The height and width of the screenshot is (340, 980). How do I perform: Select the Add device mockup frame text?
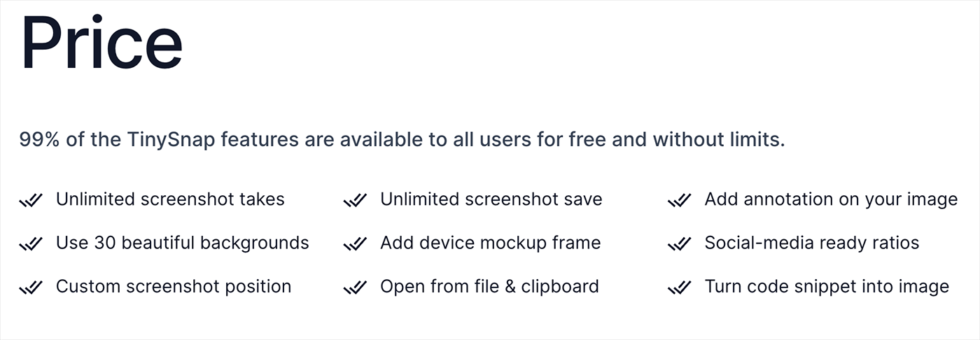(x=491, y=243)
